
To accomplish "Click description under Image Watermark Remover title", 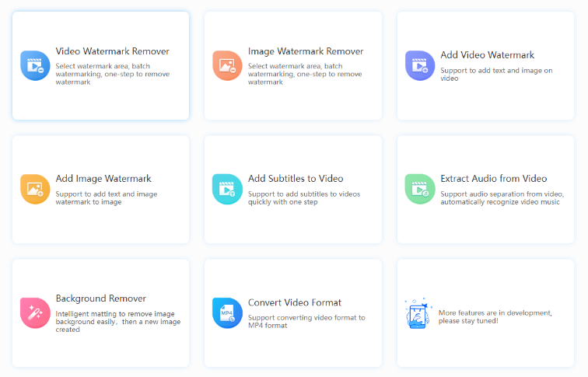I will [x=305, y=74].
